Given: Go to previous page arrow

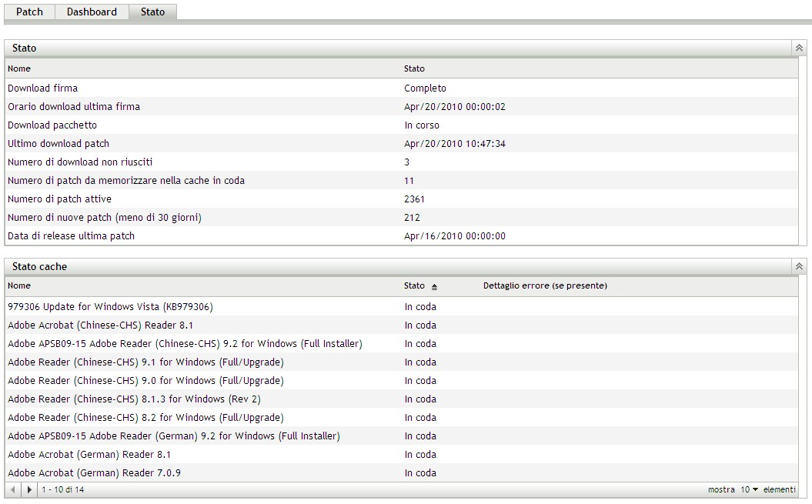Looking at the screenshot, I should [x=13, y=489].
